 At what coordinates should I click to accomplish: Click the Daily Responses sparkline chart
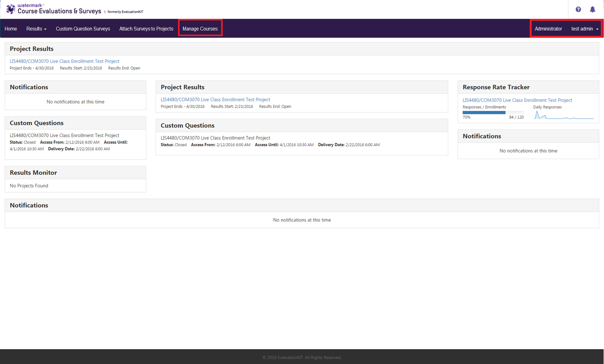(563, 115)
